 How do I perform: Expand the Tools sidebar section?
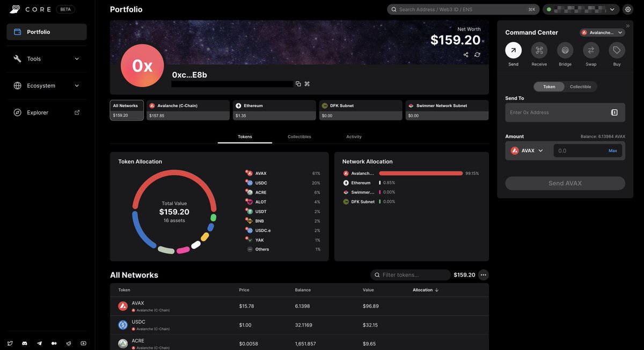(x=47, y=59)
